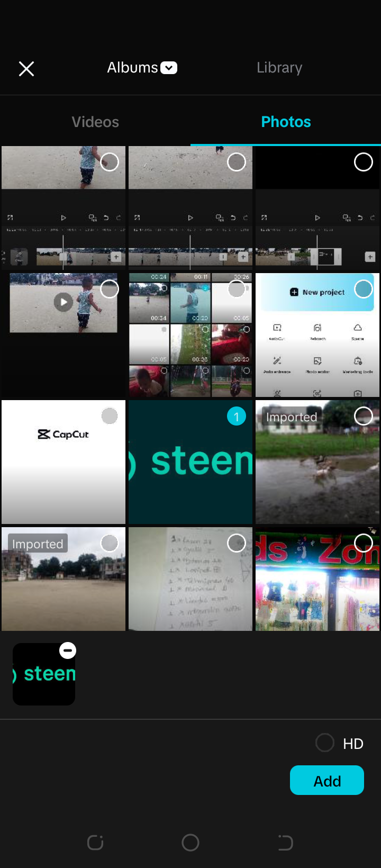Tap the Android recent apps navigation icon
This screenshot has height=868, width=381.
point(95,843)
